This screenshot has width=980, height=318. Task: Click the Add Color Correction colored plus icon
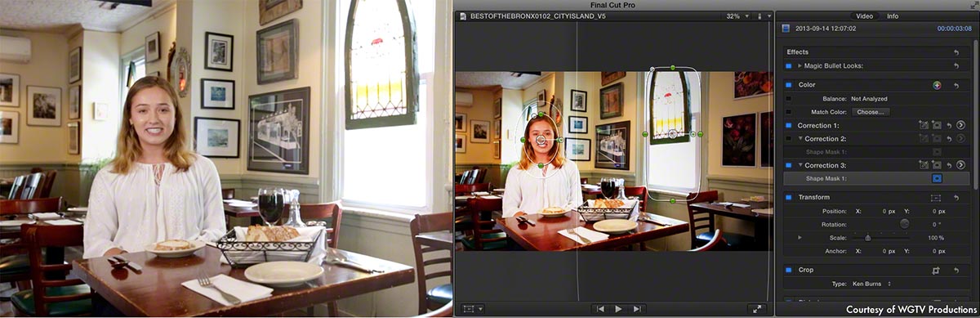938,85
